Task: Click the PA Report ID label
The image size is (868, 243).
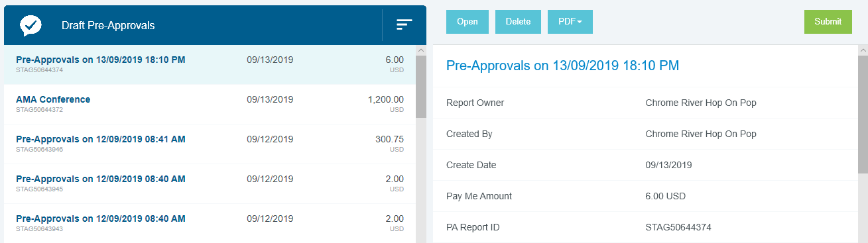Action: (x=473, y=227)
